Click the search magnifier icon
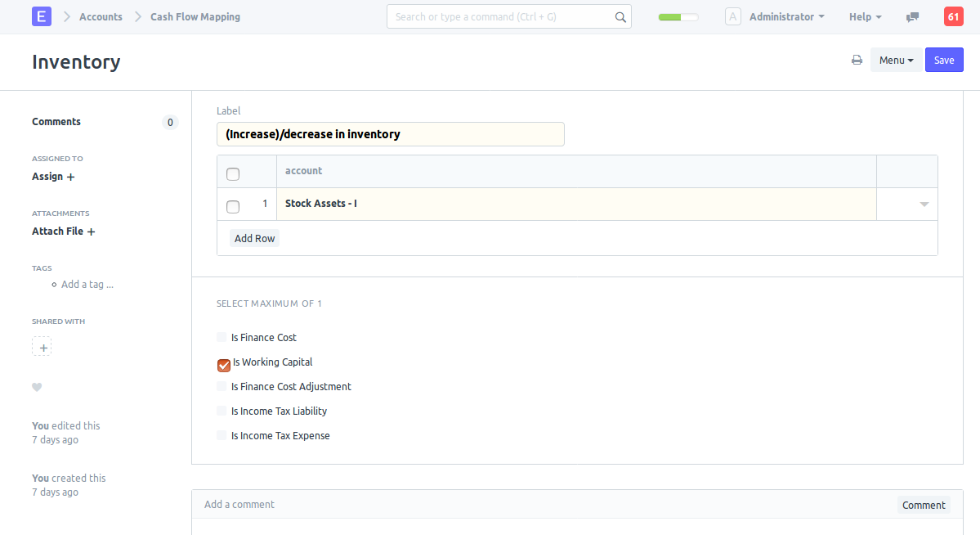Screen dimensions: 980x535 point(620,16)
